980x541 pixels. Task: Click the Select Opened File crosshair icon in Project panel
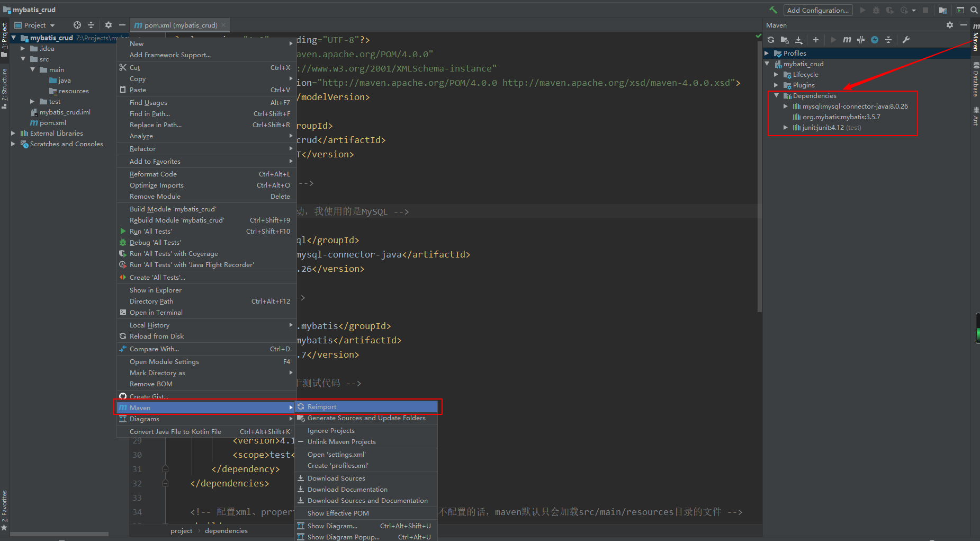[77, 25]
